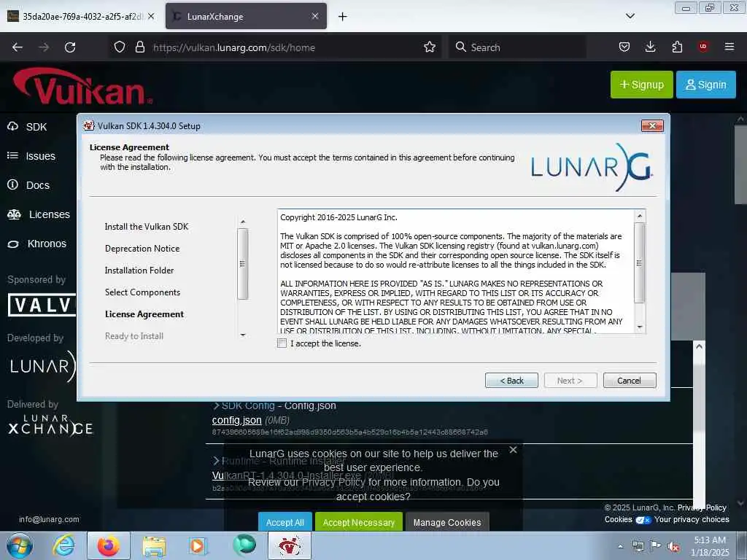Open Windows Explorer from the taskbar
Viewport: 747px width, 560px height.
[x=154, y=545]
